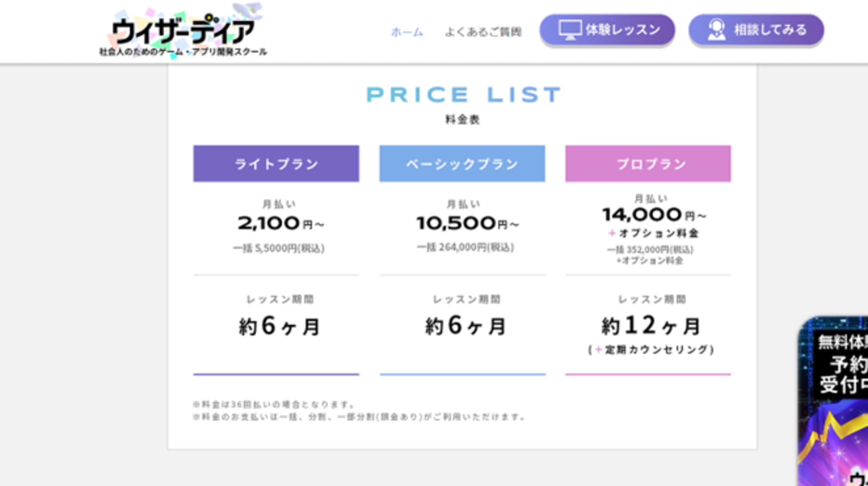Select the blue ベーシックプラン header
This screenshot has height=486, width=868.
pyautogui.click(x=462, y=164)
